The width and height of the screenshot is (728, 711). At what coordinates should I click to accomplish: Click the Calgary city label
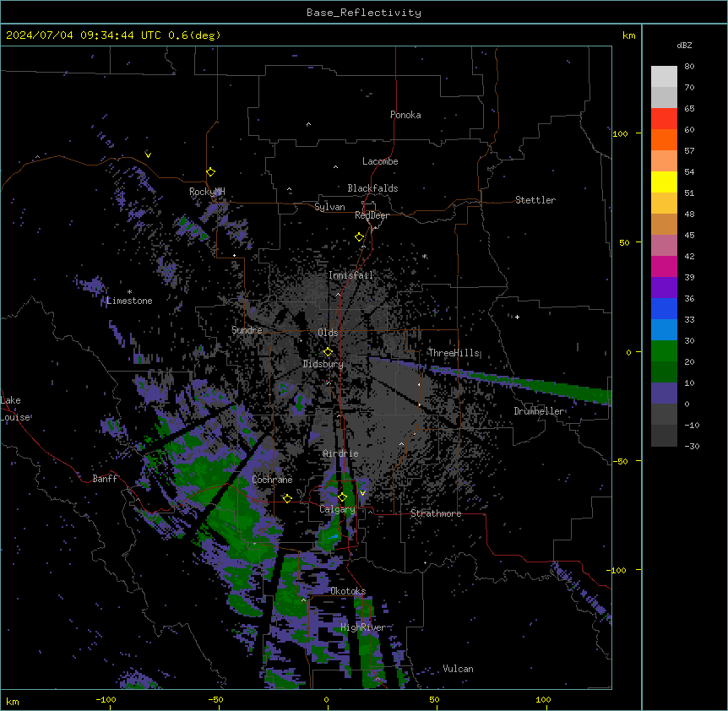click(338, 509)
